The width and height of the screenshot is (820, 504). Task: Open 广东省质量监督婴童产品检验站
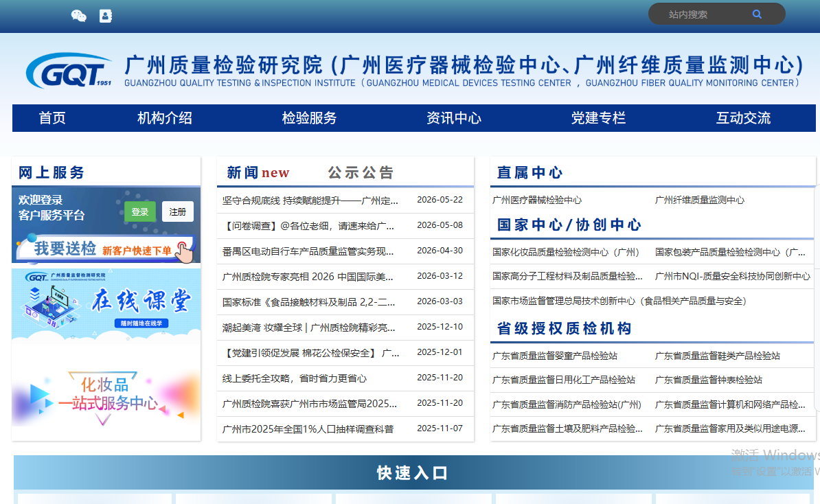coord(555,356)
